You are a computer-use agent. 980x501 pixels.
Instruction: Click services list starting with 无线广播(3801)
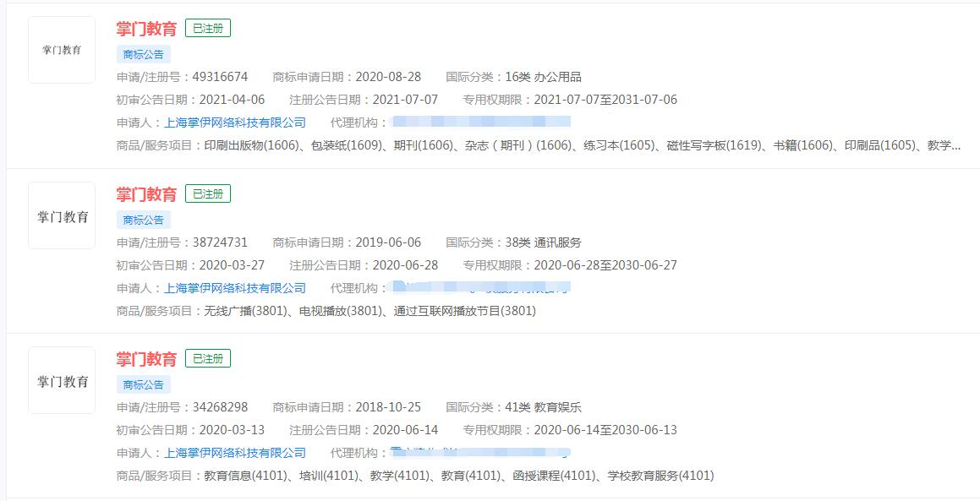[x=370, y=310]
